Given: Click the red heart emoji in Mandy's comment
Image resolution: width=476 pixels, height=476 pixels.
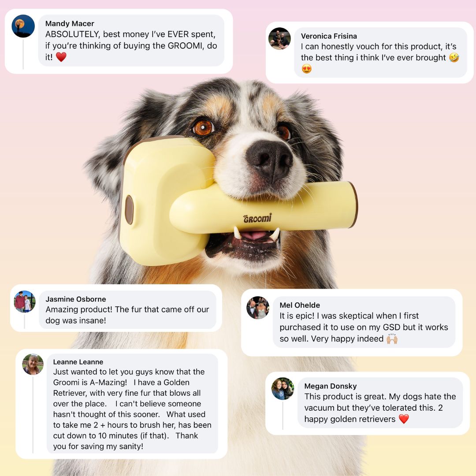Looking at the screenshot, I should coord(61,57).
